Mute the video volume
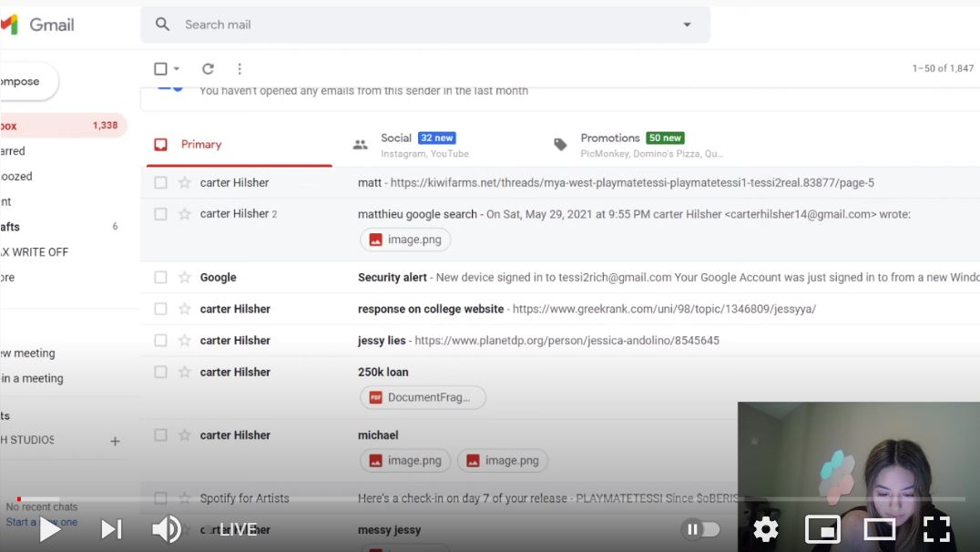Viewport: 980px width, 552px height. point(167,529)
